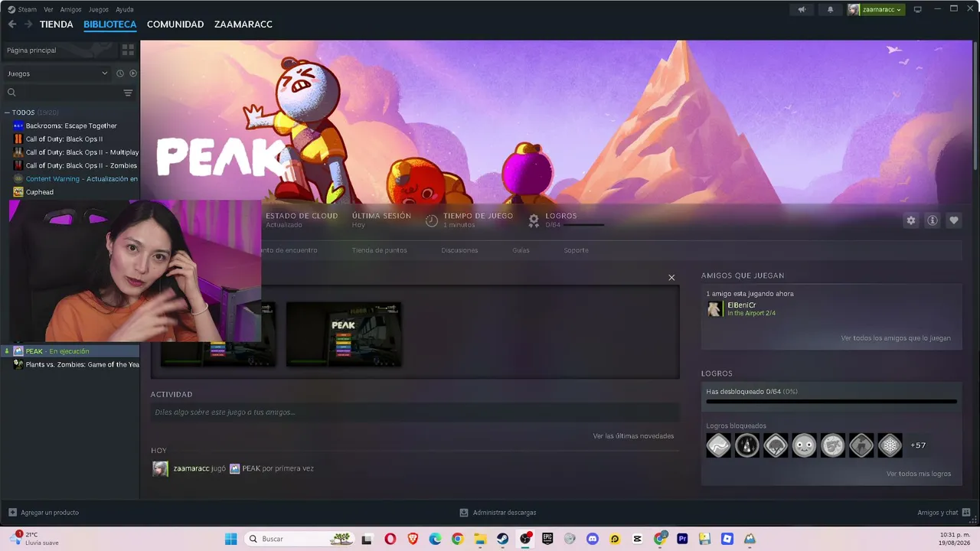The height and width of the screenshot is (551, 980).
Task: Close the screenshots panel with X
Action: click(671, 278)
